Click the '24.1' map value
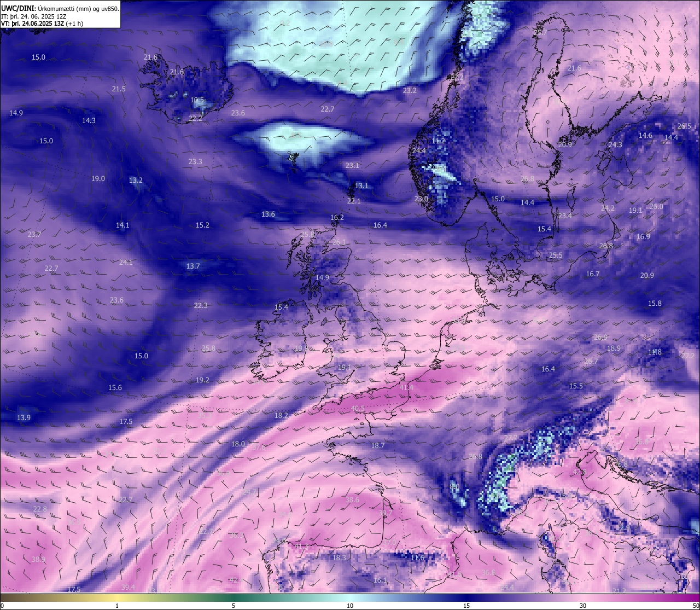Screen dimensions: 700x610 126,262
